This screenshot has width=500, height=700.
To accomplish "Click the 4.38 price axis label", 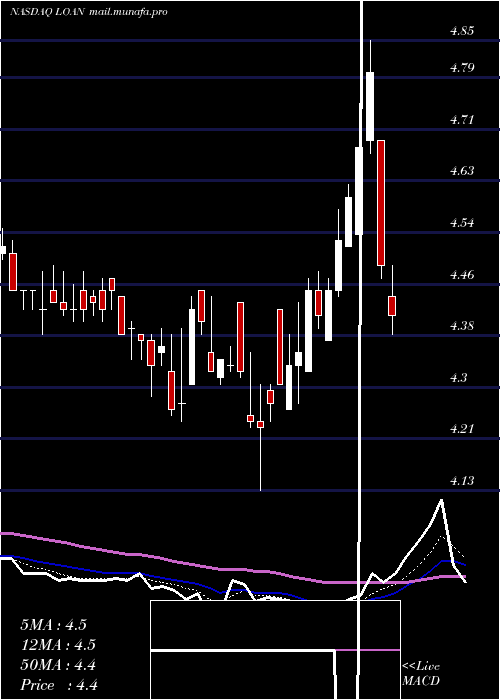I will point(462,326).
